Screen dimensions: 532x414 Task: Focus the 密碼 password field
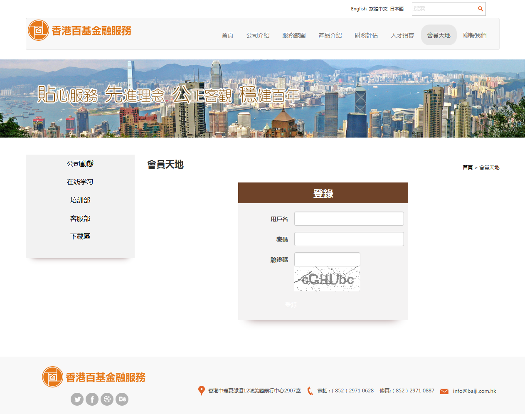tap(349, 239)
